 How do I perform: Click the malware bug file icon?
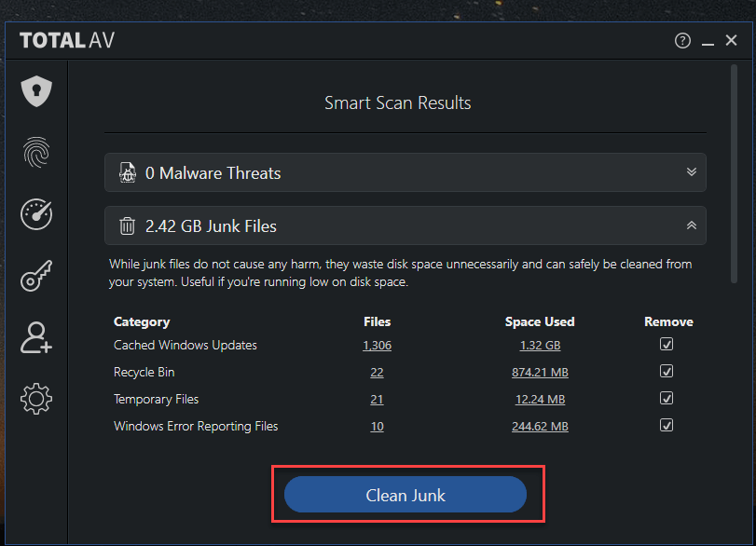[128, 172]
